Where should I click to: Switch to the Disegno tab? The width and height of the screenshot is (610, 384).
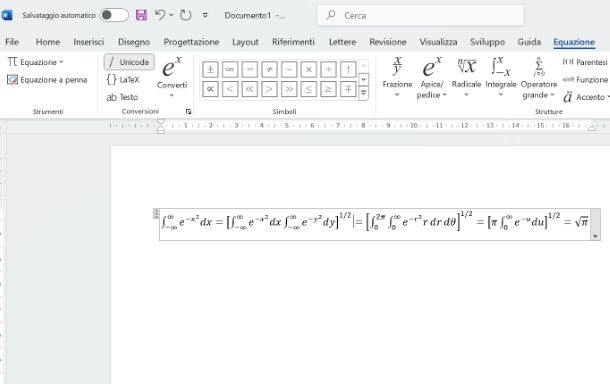(x=134, y=42)
